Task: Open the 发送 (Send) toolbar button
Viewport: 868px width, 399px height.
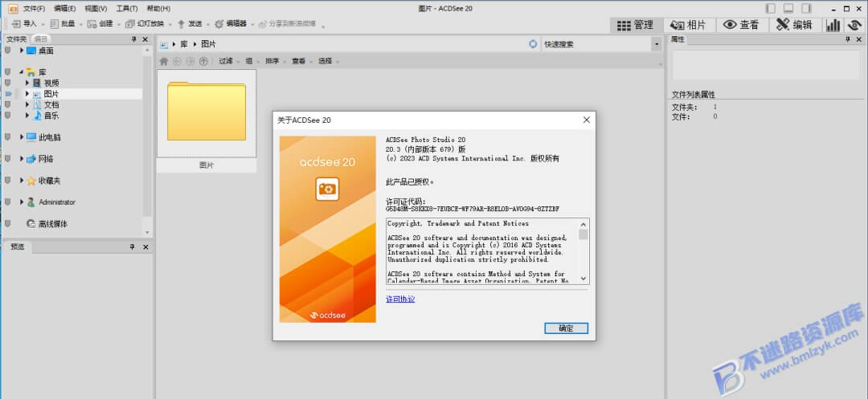Action: (x=190, y=24)
